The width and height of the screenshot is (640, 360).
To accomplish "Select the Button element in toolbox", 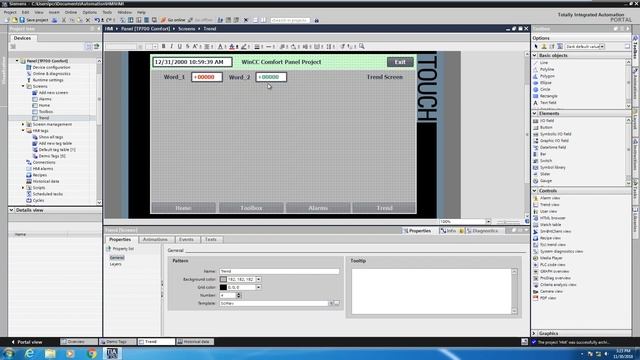I will [x=546, y=127].
